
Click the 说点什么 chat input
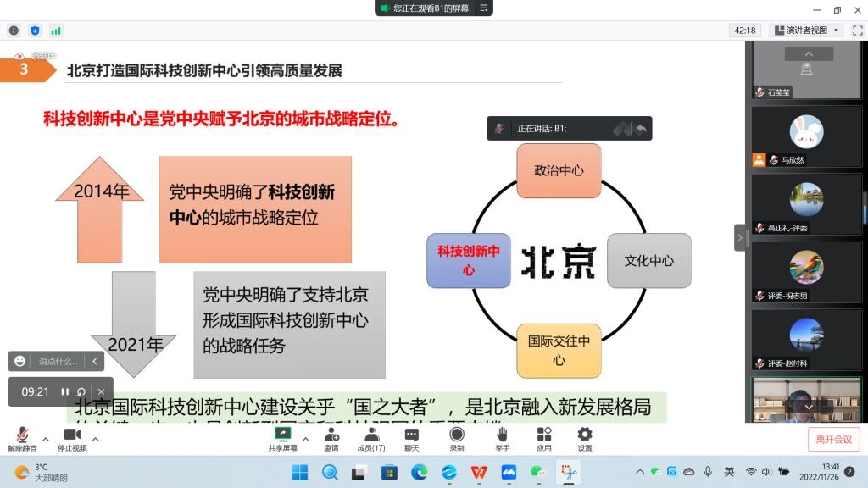(58, 361)
